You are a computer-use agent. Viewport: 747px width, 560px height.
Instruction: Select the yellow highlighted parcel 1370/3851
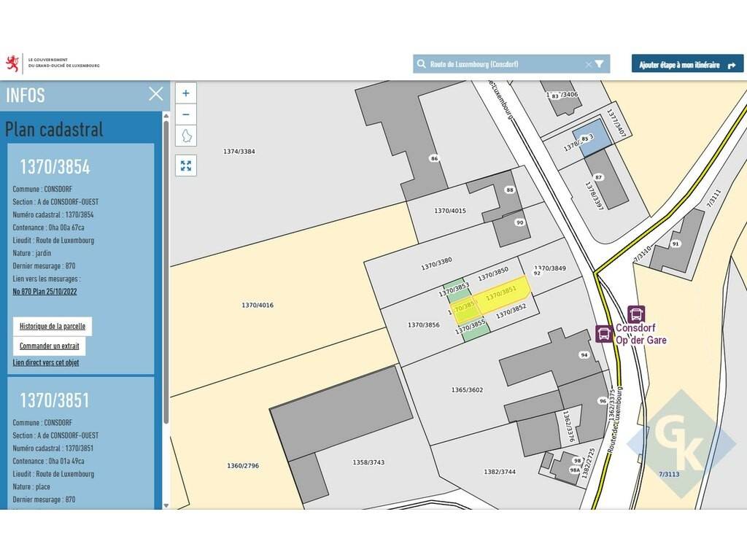503,292
